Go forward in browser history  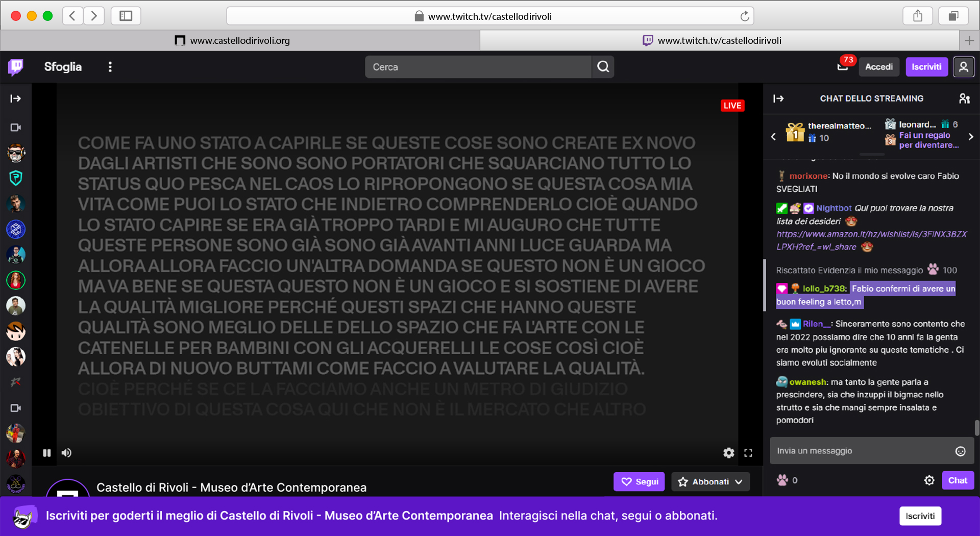pos(94,16)
